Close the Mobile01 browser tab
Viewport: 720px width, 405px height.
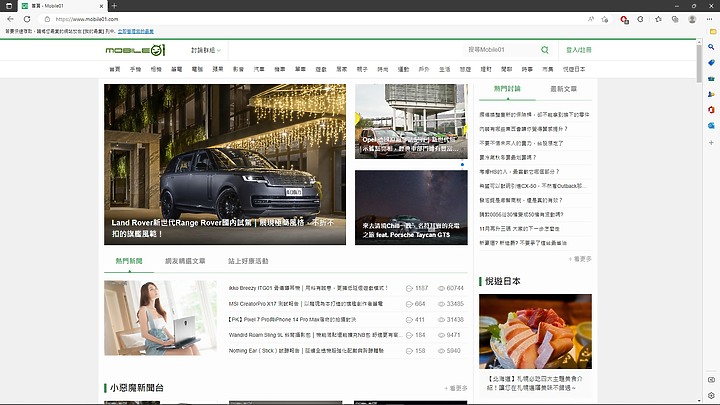pos(101,6)
